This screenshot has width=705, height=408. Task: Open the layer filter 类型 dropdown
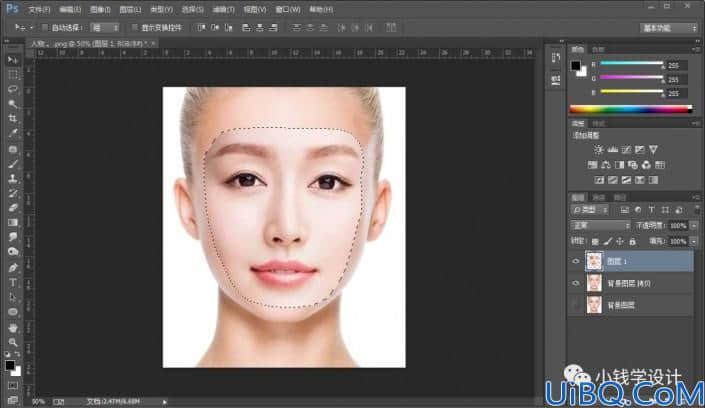[590, 210]
